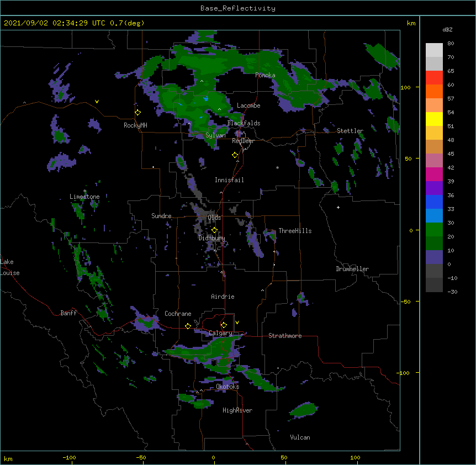Select the light gray 80-70 dBZ swatch
The image size is (476, 465).
coord(434,50)
